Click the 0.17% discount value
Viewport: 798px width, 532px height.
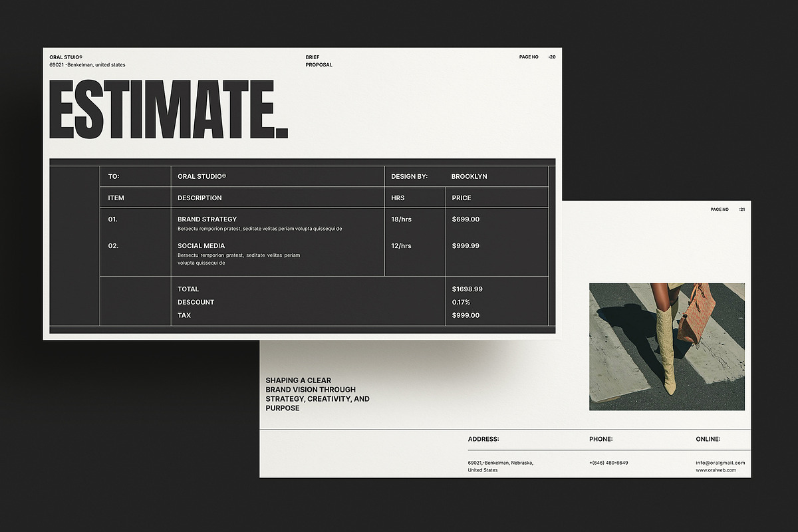click(x=461, y=303)
